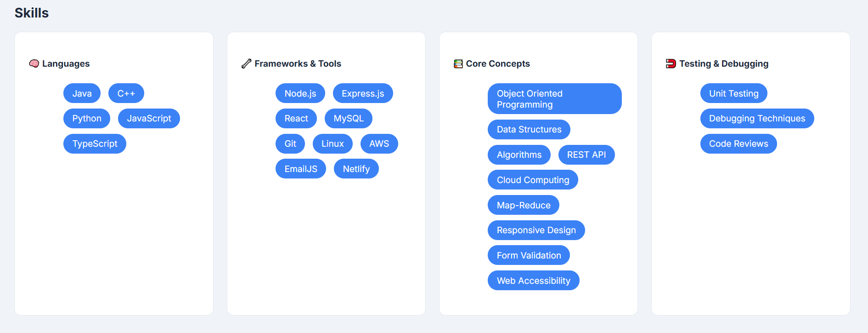Click the EmailJS skill pill

click(x=300, y=169)
